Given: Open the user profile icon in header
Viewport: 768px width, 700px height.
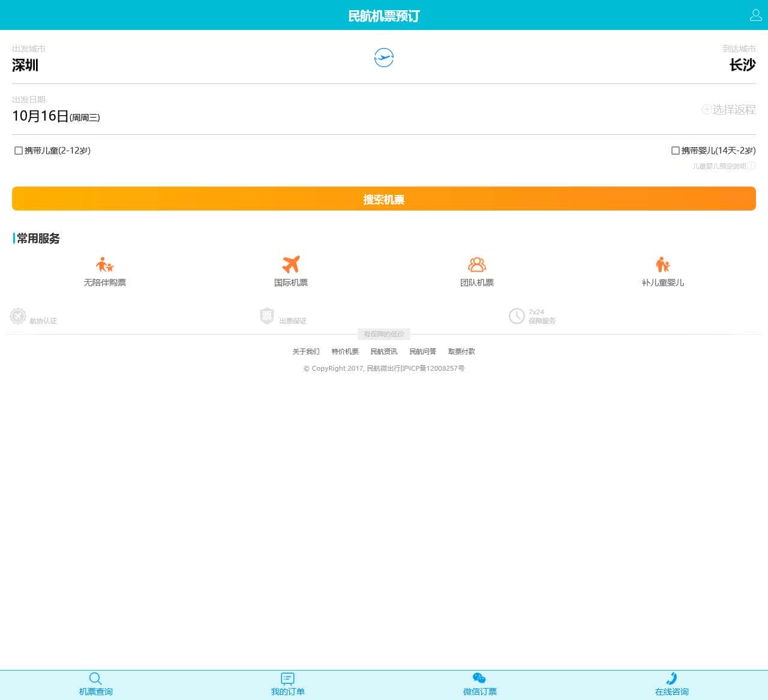Looking at the screenshot, I should click(x=756, y=15).
